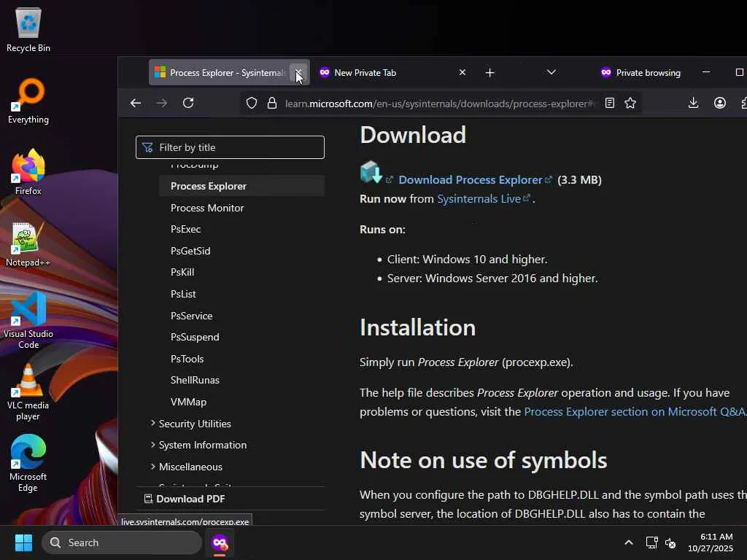Viewport: 747px width, 560px height.
Task: Close the Process Explorer tab
Action: 298,72
